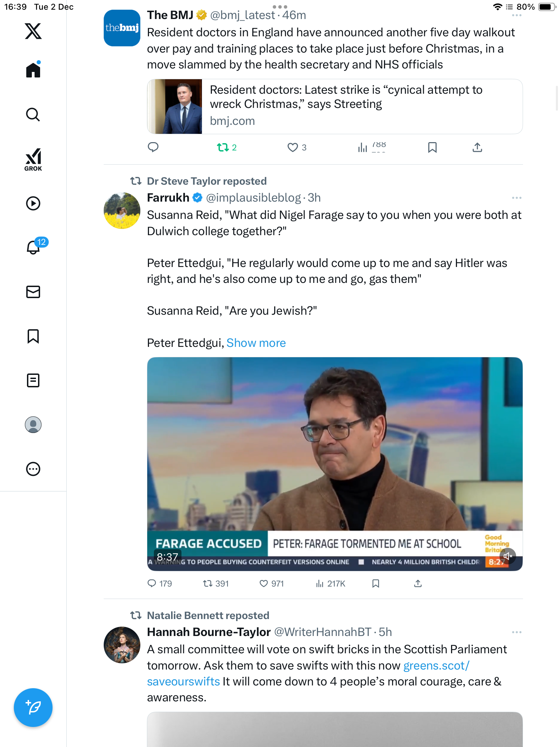Expand Farrukh's post with Show more

point(256,343)
